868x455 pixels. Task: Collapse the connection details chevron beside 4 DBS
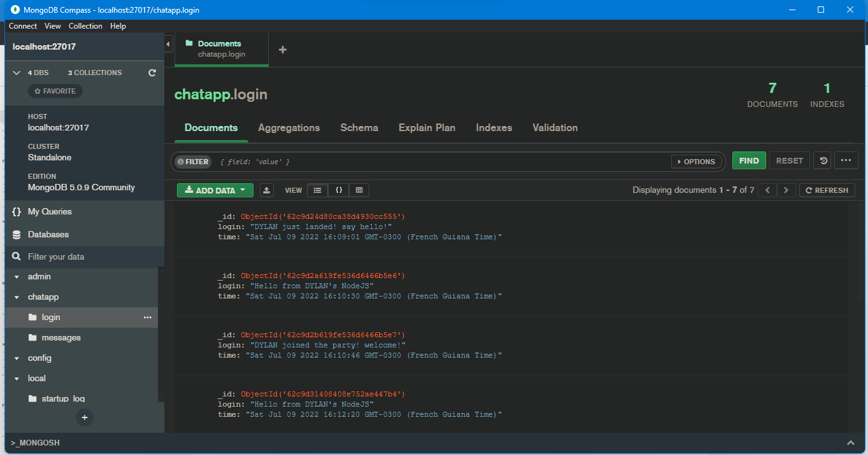coord(17,73)
